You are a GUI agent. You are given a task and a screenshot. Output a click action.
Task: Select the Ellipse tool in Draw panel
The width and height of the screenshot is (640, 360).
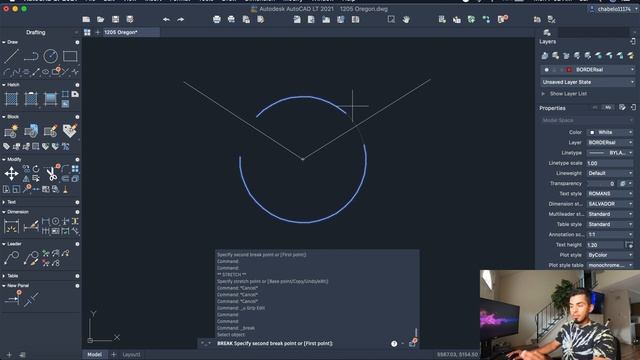point(46,72)
